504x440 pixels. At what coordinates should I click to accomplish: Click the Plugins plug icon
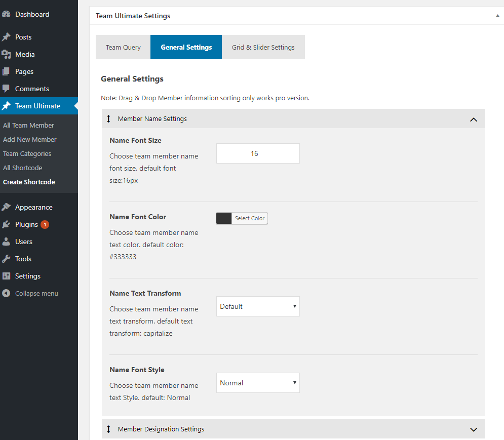coord(6,224)
